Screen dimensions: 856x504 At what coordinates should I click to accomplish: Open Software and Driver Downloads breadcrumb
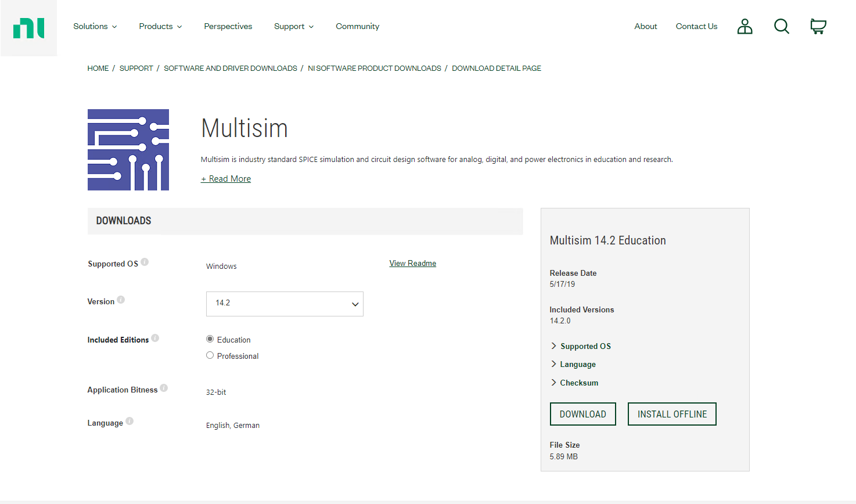[231, 68]
